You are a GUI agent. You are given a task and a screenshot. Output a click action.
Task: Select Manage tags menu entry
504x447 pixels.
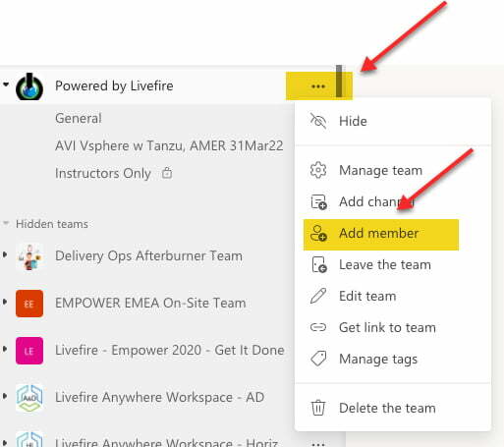[393, 359]
